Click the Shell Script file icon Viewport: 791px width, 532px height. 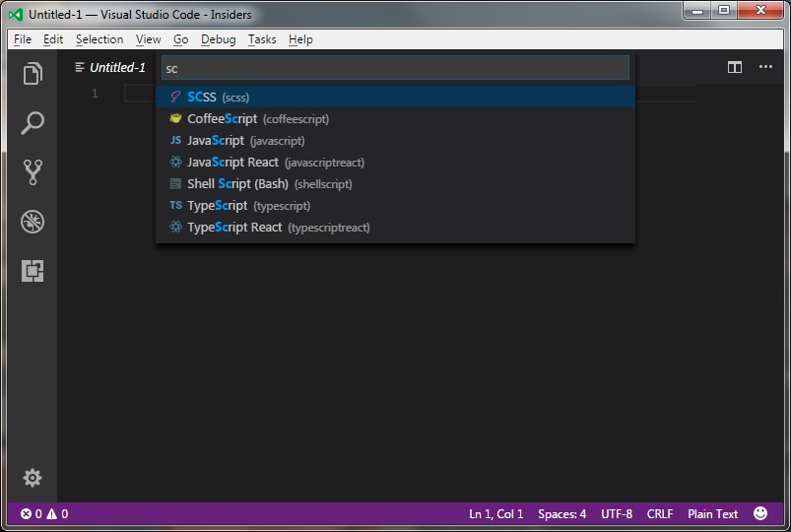(x=175, y=183)
